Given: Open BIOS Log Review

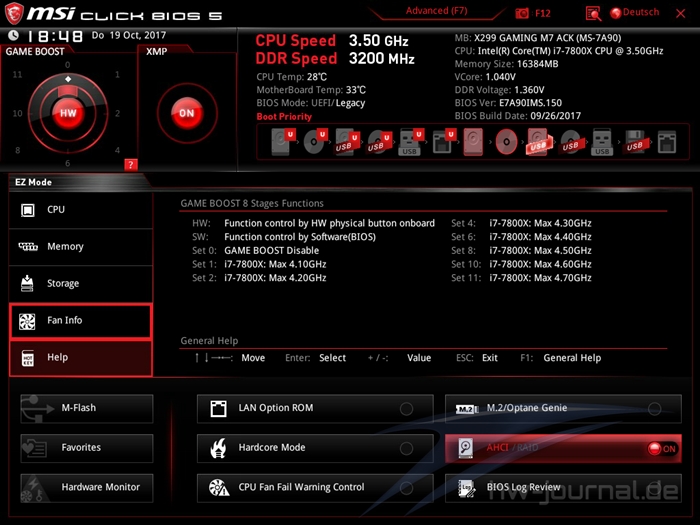Looking at the screenshot, I should (x=563, y=488).
